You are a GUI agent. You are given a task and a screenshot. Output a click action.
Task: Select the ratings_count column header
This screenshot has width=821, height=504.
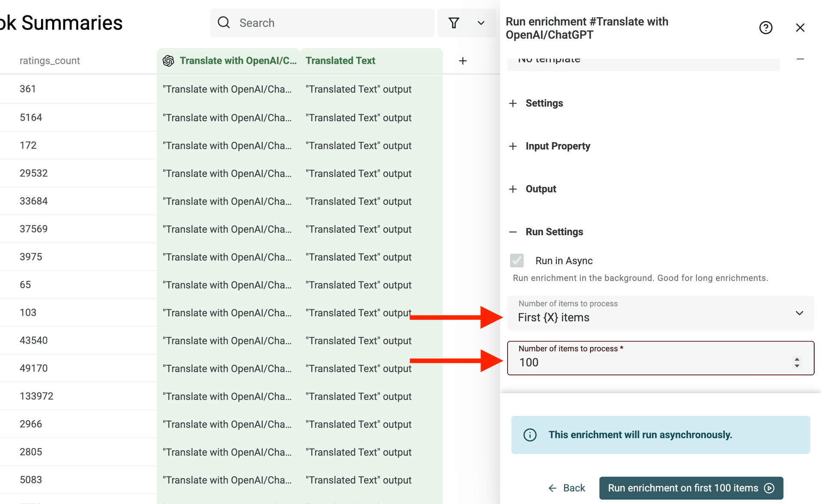point(50,61)
